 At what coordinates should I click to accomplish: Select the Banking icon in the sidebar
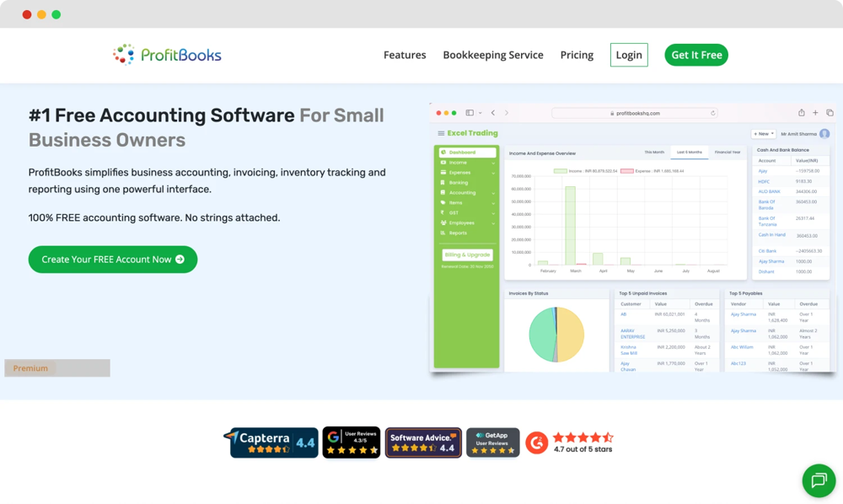point(442,183)
